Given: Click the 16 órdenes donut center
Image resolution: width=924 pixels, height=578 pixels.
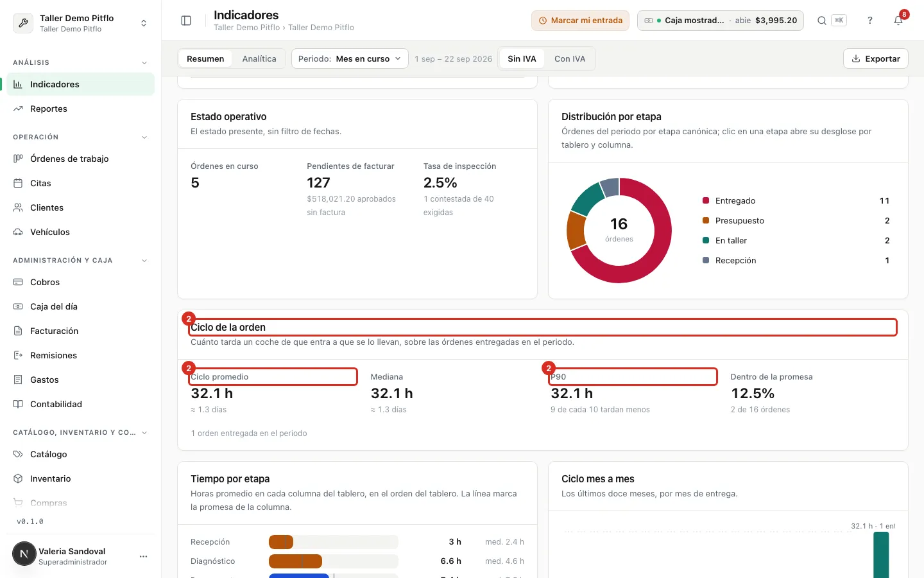Looking at the screenshot, I should [619, 229].
